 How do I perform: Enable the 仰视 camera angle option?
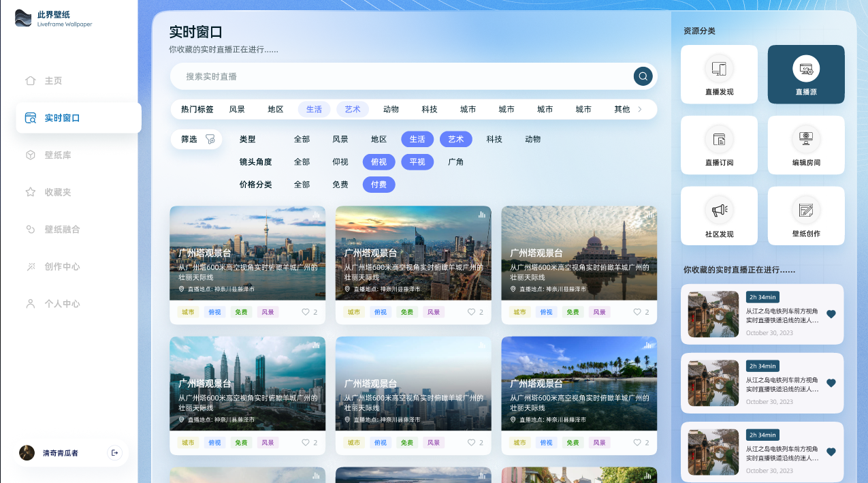click(x=340, y=162)
